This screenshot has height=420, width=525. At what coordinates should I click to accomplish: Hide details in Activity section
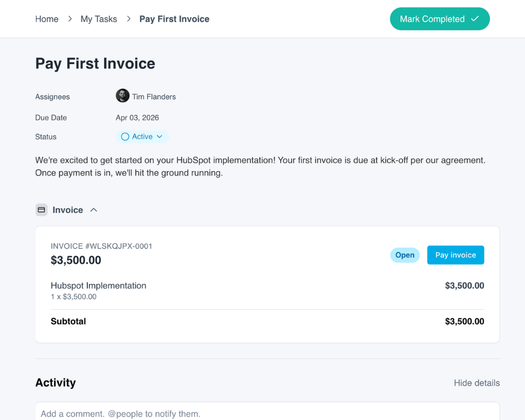pyautogui.click(x=477, y=383)
